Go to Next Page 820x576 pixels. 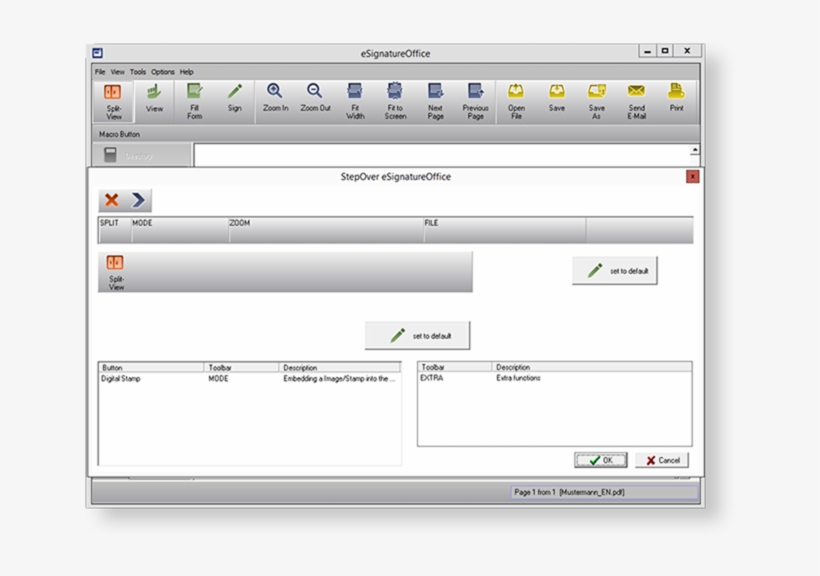[x=435, y=101]
